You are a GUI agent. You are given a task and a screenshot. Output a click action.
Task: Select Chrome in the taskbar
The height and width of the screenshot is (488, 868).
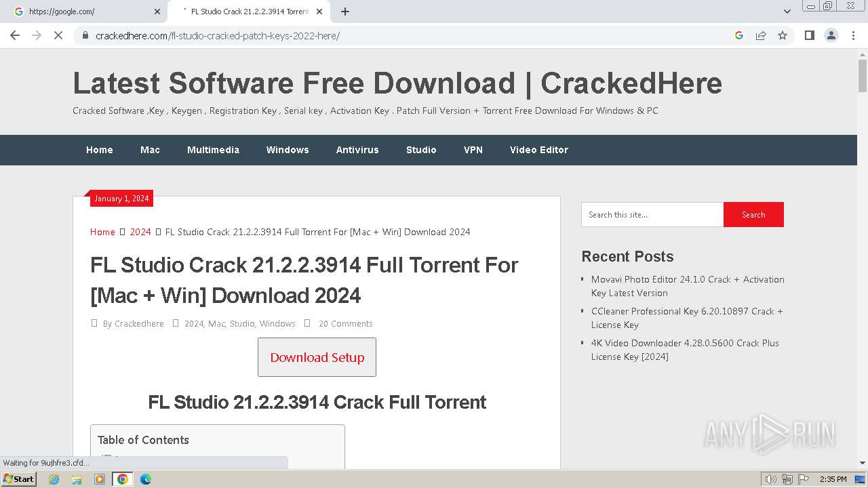pyautogui.click(x=123, y=479)
